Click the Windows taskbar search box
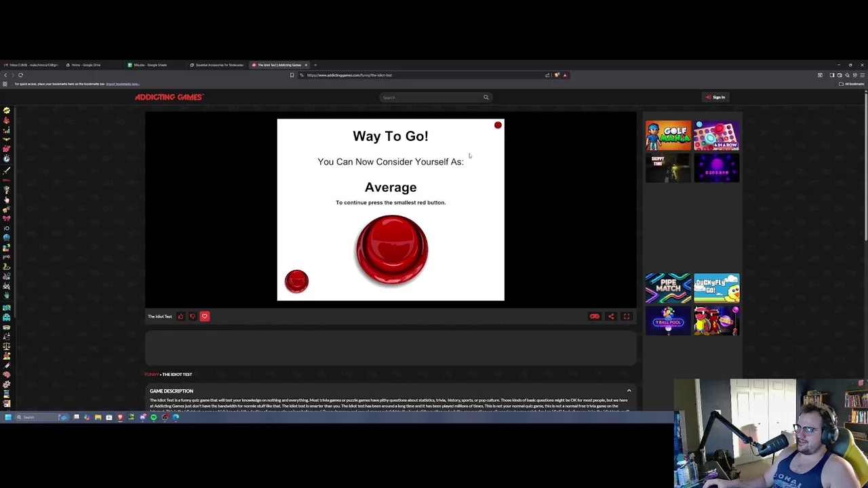The width and height of the screenshot is (868, 488). point(42,418)
